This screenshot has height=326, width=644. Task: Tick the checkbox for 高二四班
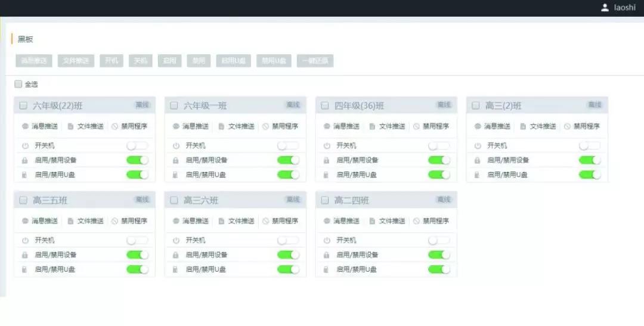(325, 200)
